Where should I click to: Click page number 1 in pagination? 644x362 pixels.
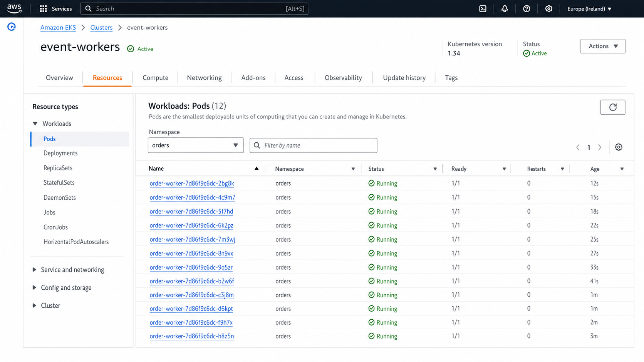pos(589,148)
